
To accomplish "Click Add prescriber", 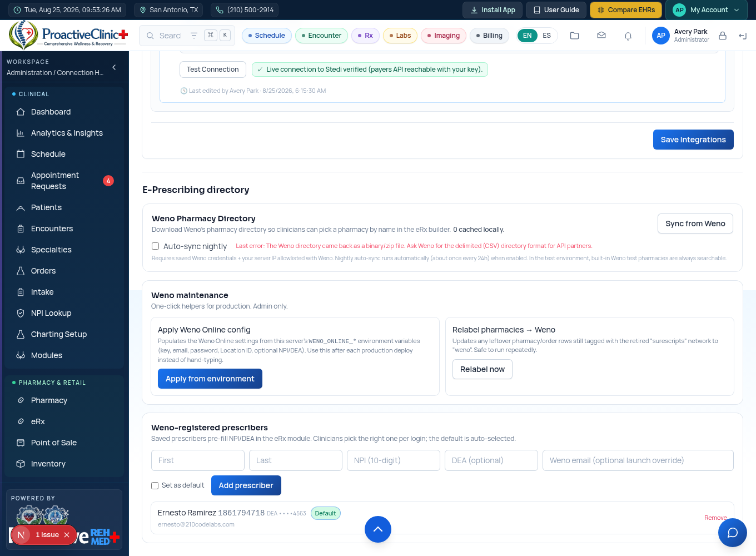I will (246, 485).
